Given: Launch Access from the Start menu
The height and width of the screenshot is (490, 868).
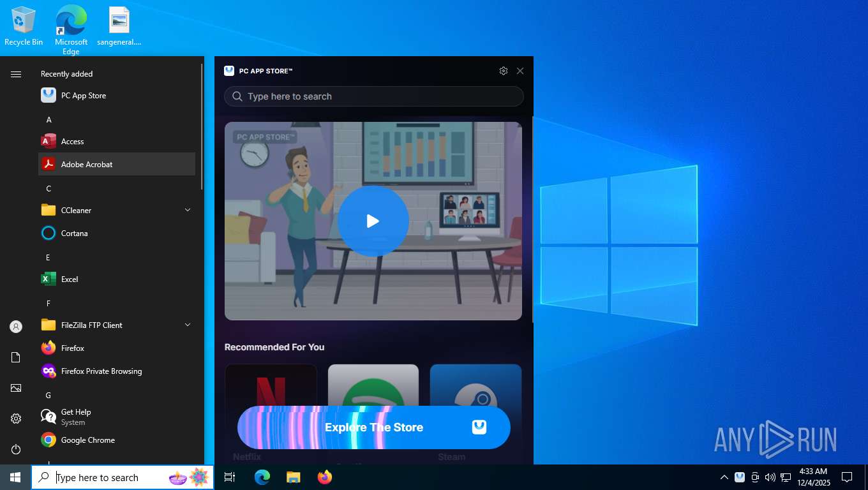Looking at the screenshot, I should point(117,142).
